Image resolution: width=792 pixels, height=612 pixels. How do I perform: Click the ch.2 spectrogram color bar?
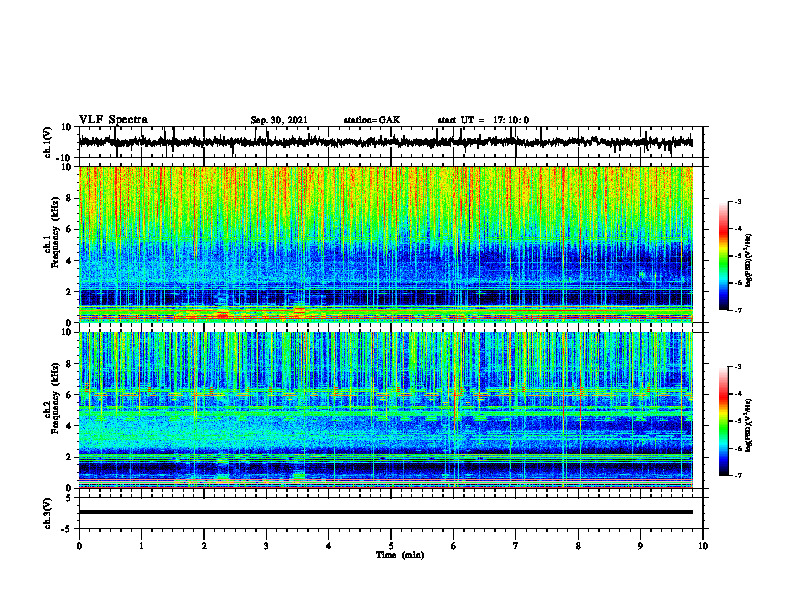[723, 421]
